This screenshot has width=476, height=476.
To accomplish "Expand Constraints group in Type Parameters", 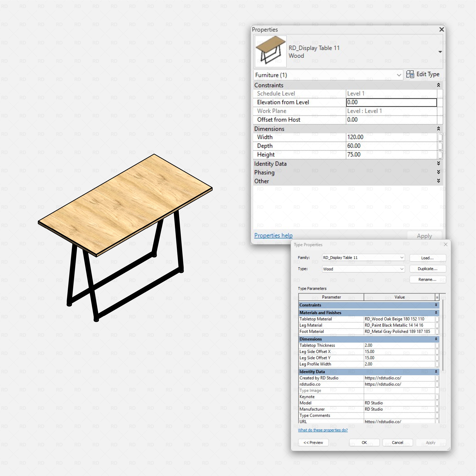I will pos(436,305).
